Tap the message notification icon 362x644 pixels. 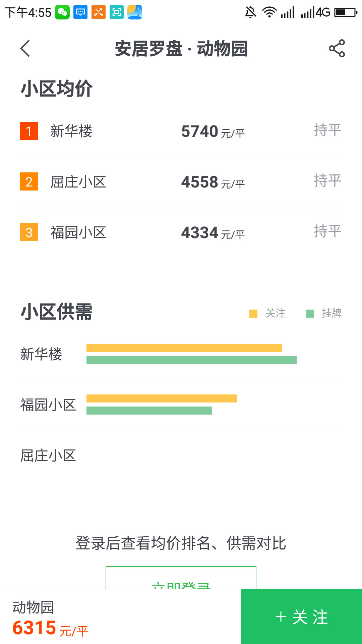pos(80,12)
